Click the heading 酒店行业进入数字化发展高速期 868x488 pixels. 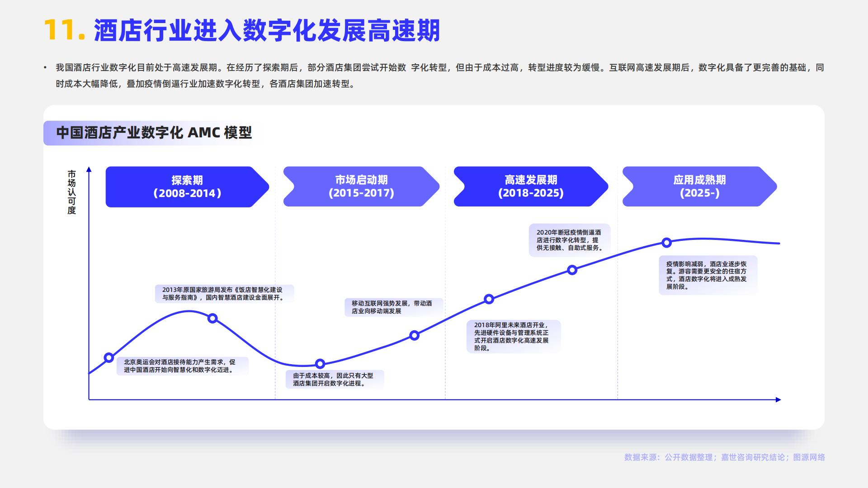(x=267, y=31)
